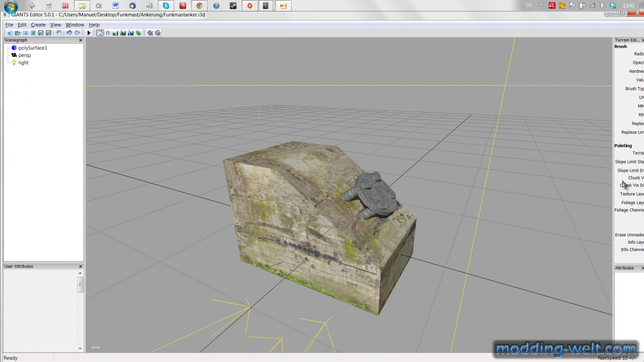Click the Terrain Editing panel title
This screenshot has height=362, width=644.
click(629, 40)
